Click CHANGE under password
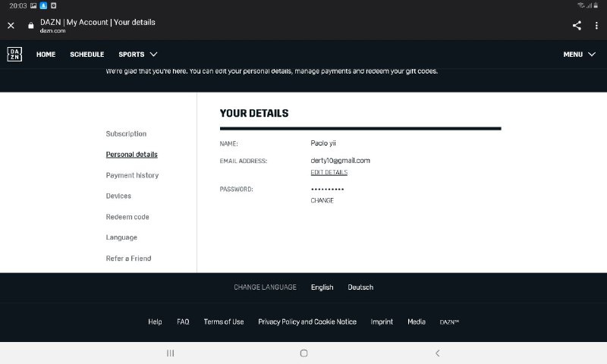The image size is (607, 364). pos(322,200)
